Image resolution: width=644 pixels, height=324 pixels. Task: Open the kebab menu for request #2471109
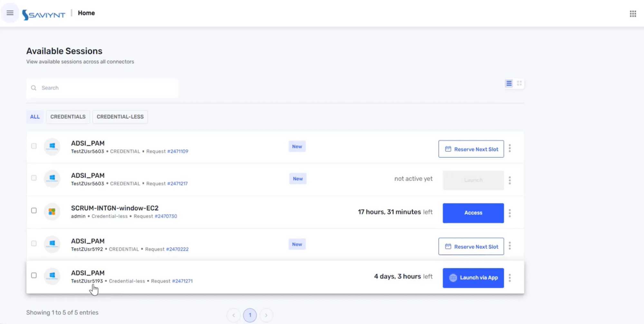click(x=510, y=148)
